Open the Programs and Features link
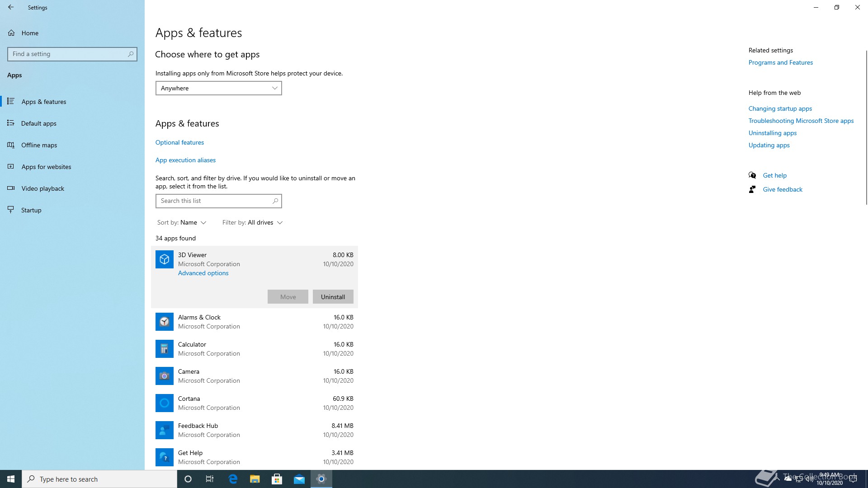868x488 pixels. (780, 62)
